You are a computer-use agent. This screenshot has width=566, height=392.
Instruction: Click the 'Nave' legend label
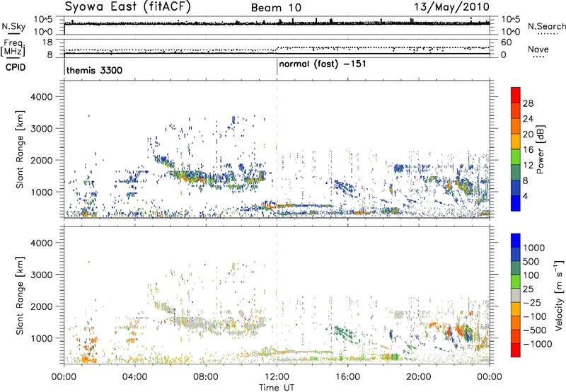click(538, 50)
